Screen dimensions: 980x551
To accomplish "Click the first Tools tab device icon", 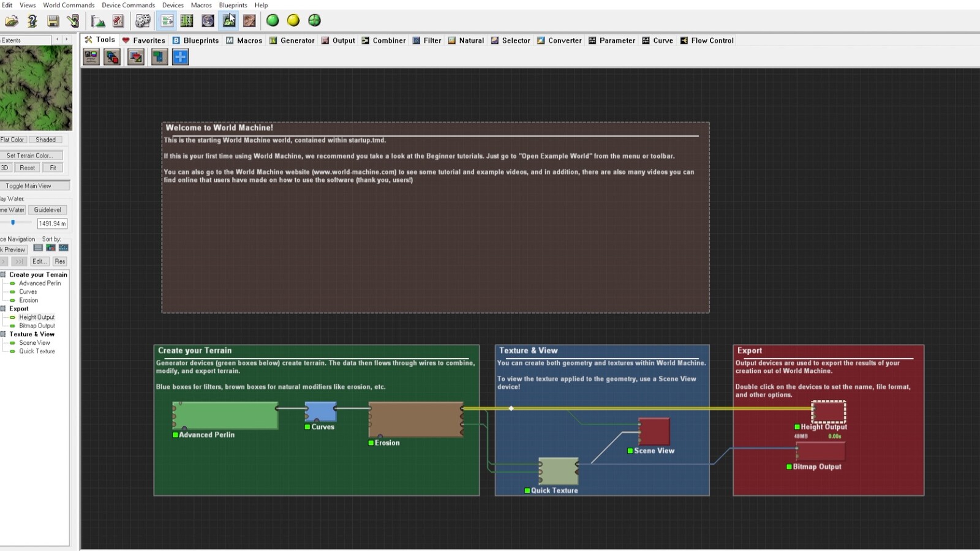I will 91,57.
